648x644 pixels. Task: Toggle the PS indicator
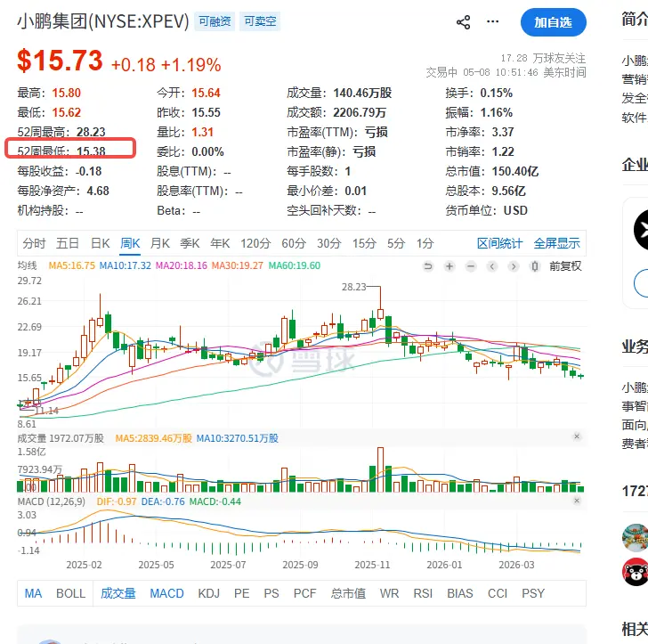[x=271, y=593]
